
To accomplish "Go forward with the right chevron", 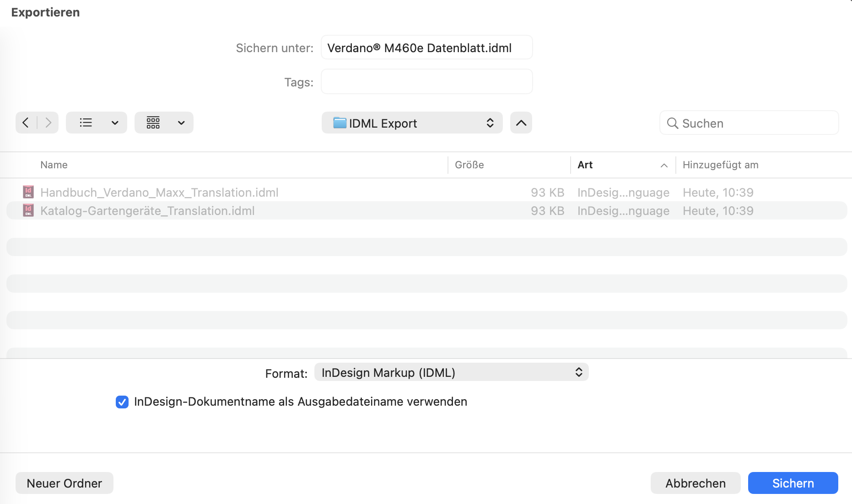I will click(48, 123).
